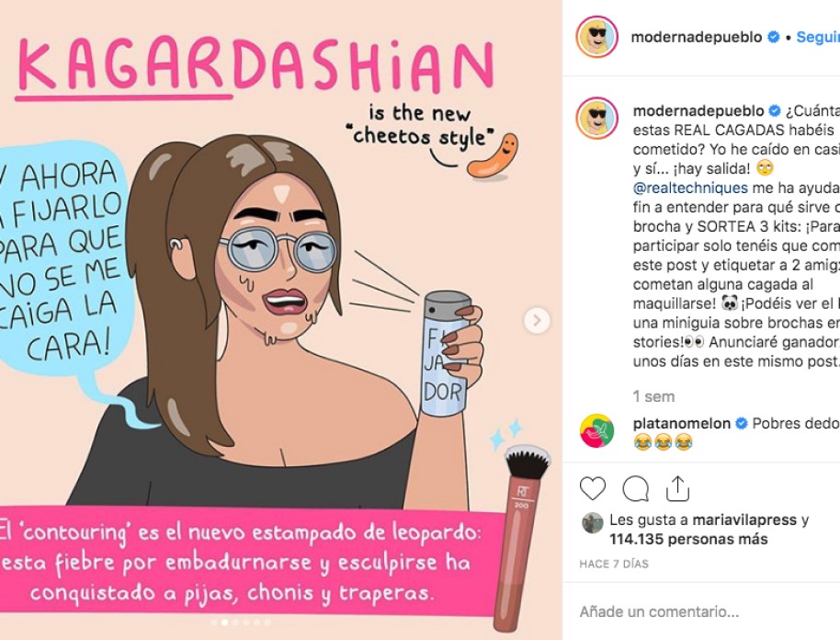
Task: View mariavilapress liker avatar
Action: (x=593, y=522)
